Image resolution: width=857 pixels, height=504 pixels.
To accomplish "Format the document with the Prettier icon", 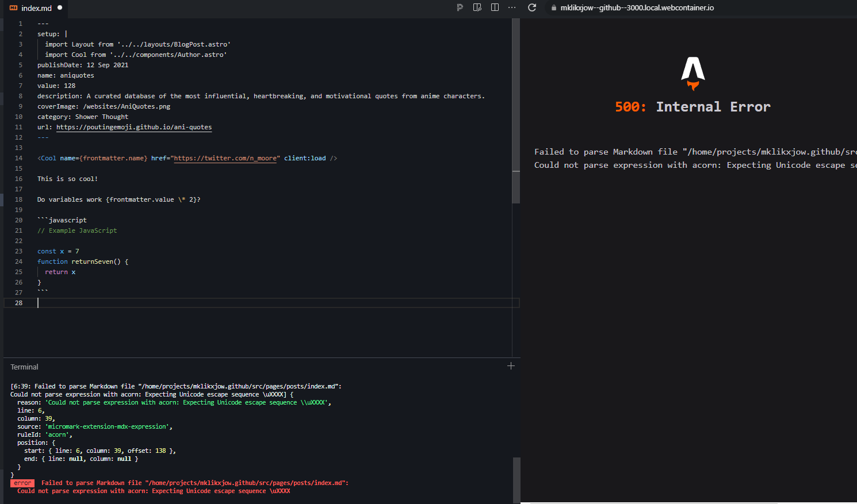I will [460, 7].
